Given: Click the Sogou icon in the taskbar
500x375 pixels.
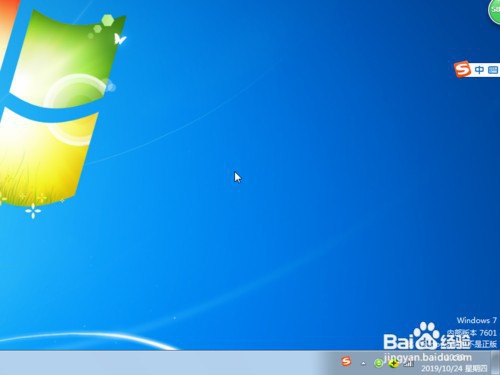Looking at the screenshot, I should [346, 361].
